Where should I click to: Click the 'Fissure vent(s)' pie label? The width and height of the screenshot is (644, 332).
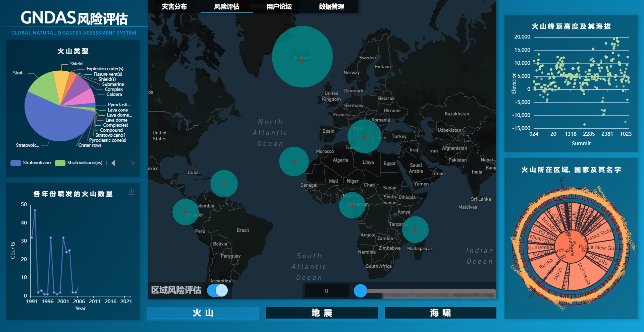(x=108, y=74)
